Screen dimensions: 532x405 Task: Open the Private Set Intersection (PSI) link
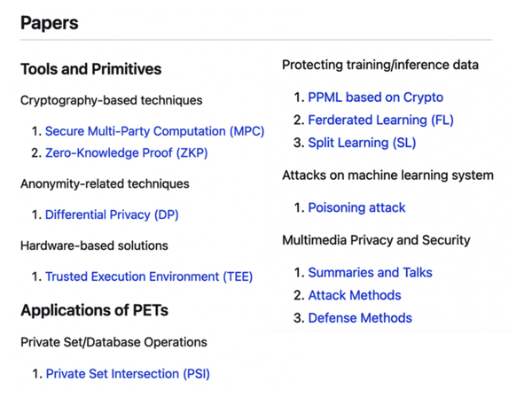128,373
